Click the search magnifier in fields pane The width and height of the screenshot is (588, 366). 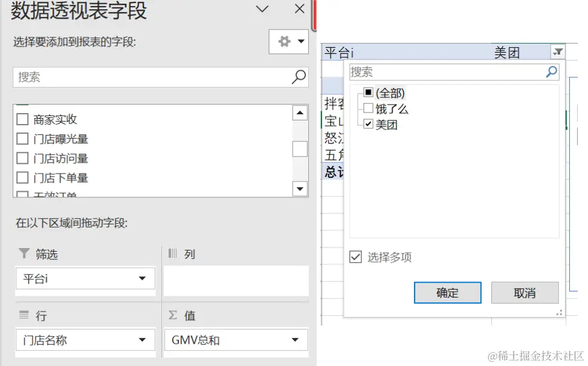(297, 77)
